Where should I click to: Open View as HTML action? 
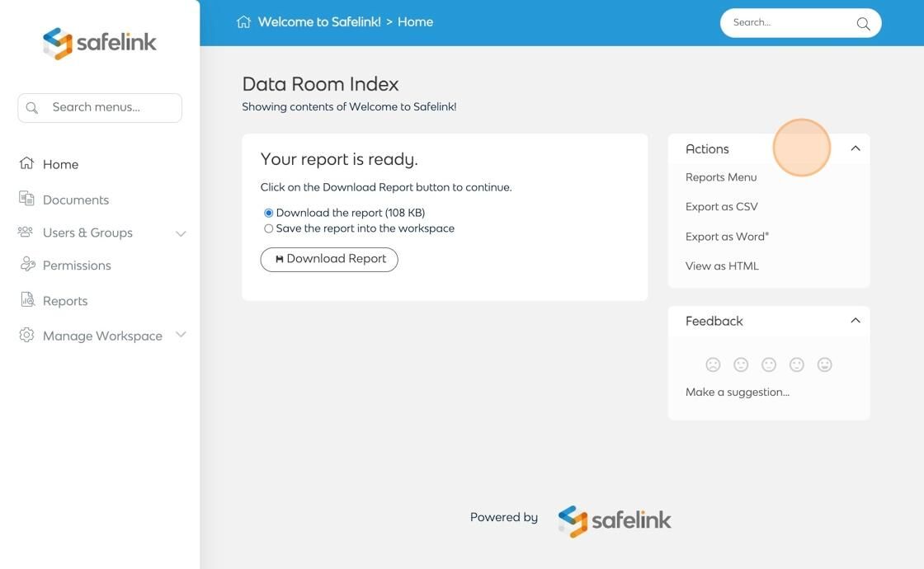click(x=722, y=266)
